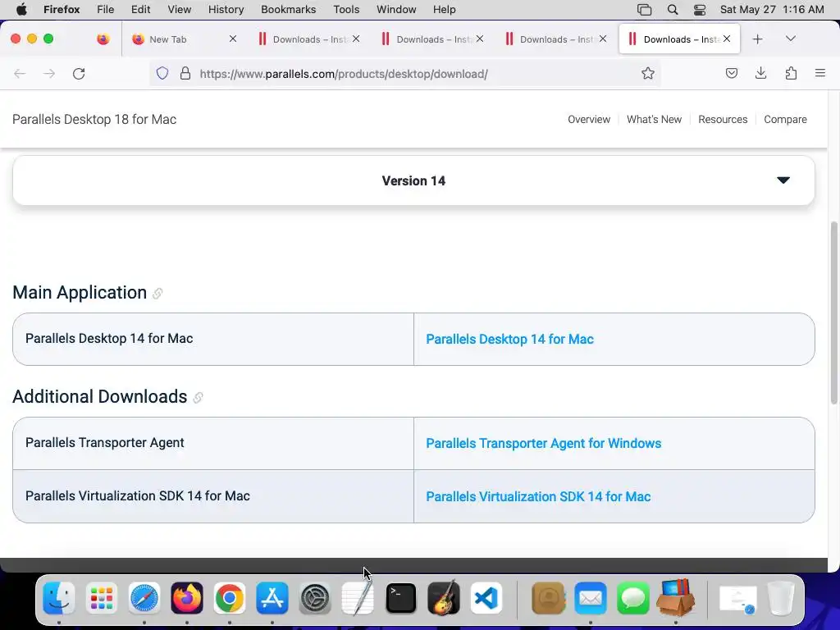This screenshot has height=630, width=840.
Task: Select the pinned Firefox tab
Action: pyautogui.click(x=103, y=39)
